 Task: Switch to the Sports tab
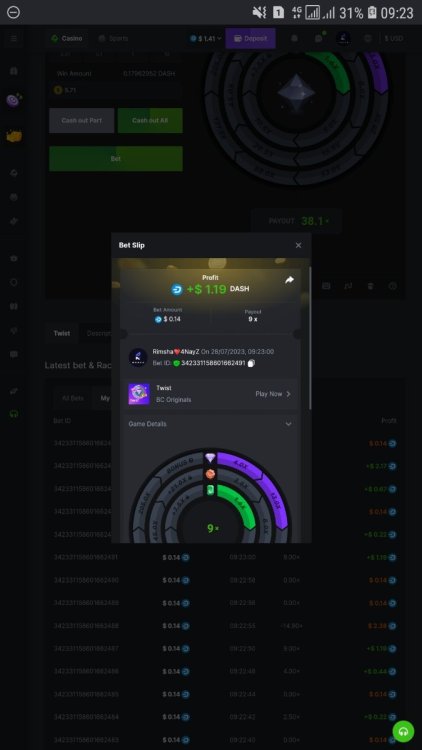pos(113,38)
